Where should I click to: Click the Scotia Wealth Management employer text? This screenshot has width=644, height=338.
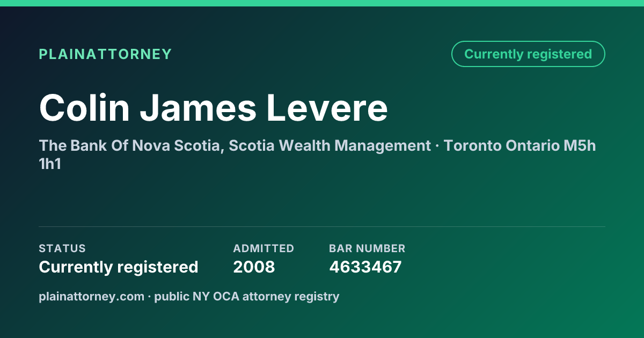tap(330, 146)
